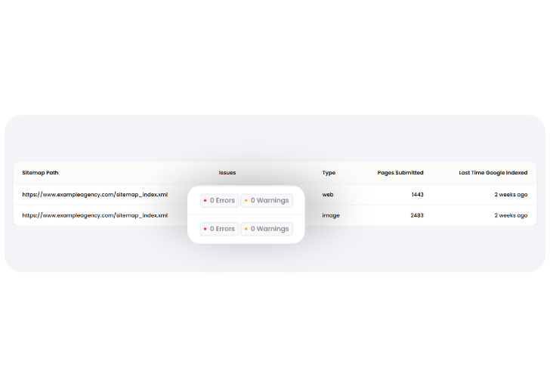The height and width of the screenshot is (392, 550).
Task: Click the "0 Warnings" text in the image row
Action: [270, 229]
